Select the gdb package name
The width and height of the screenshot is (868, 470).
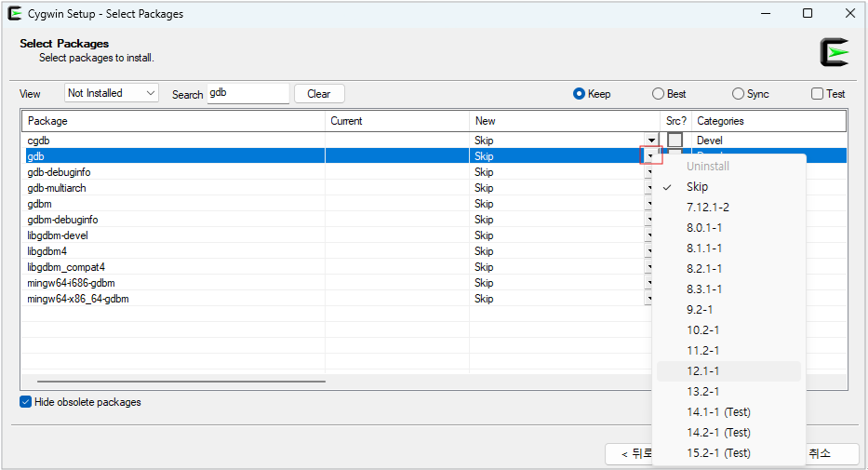click(x=35, y=156)
